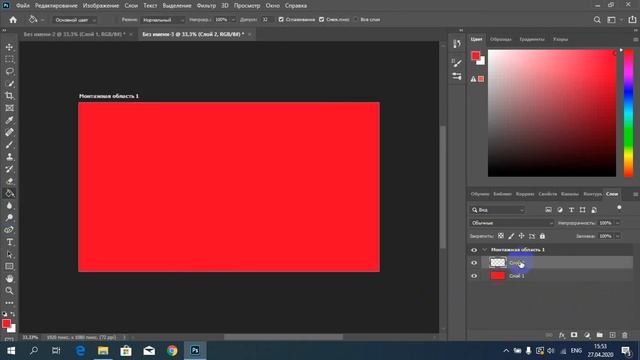Create new adjustment layer
The image size is (640, 360).
coord(587,335)
